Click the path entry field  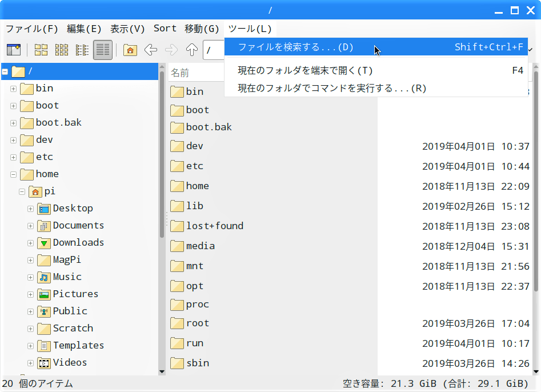pos(214,50)
